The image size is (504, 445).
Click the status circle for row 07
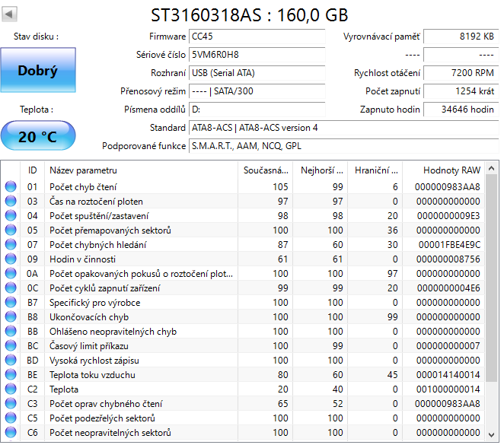(x=11, y=244)
